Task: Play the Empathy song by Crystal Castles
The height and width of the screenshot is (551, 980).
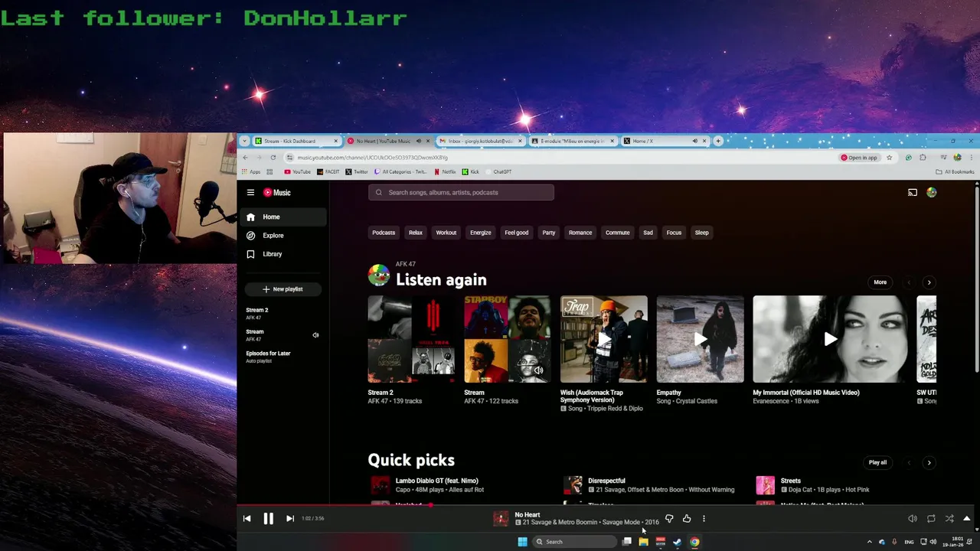Action: coord(701,339)
